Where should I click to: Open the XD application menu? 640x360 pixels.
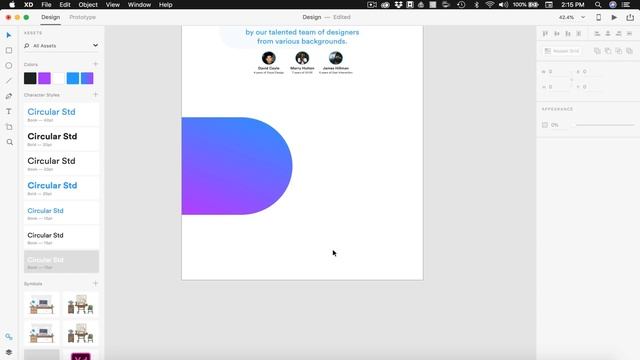click(x=28, y=5)
